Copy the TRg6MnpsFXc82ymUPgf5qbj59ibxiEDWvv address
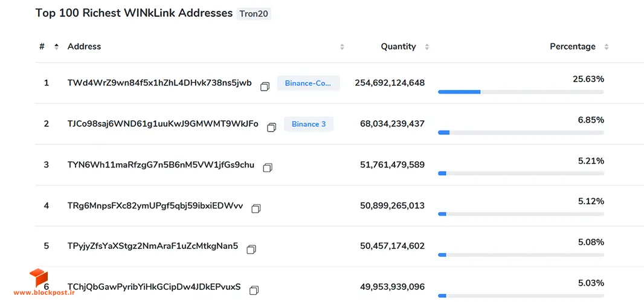The height and width of the screenshot is (302, 644). 256,208
